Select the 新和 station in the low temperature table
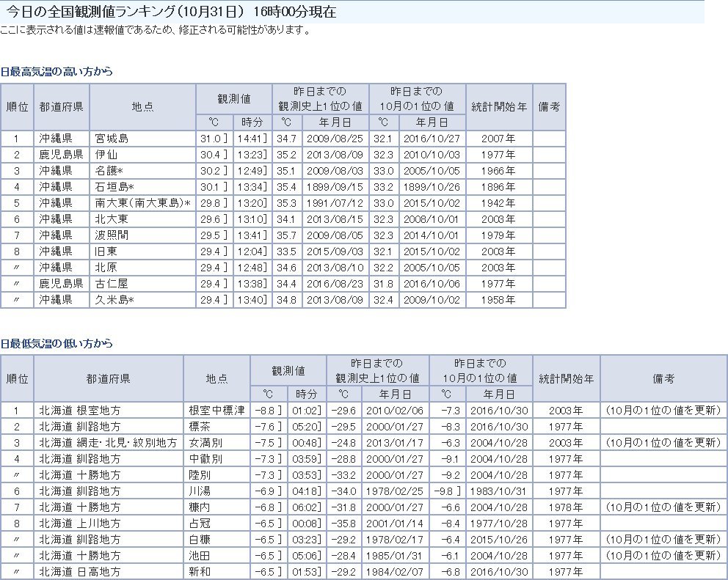 tap(200, 572)
